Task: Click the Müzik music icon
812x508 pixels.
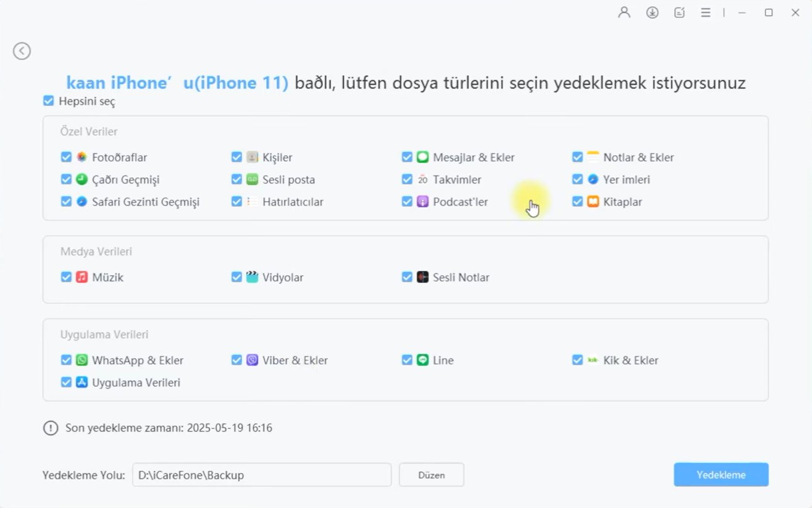Action: pyautogui.click(x=82, y=277)
